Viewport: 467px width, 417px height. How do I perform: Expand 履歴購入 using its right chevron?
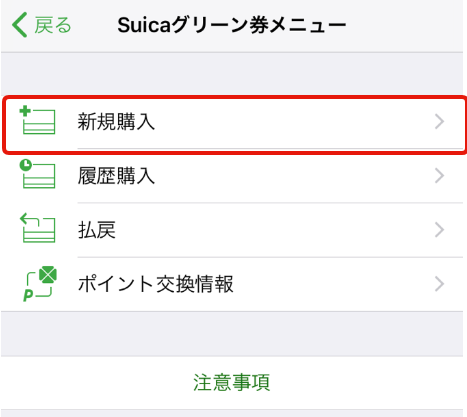click(440, 176)
